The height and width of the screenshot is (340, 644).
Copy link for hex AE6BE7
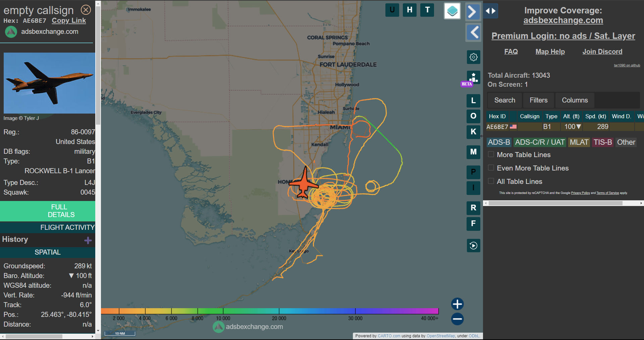coord(69,20)
